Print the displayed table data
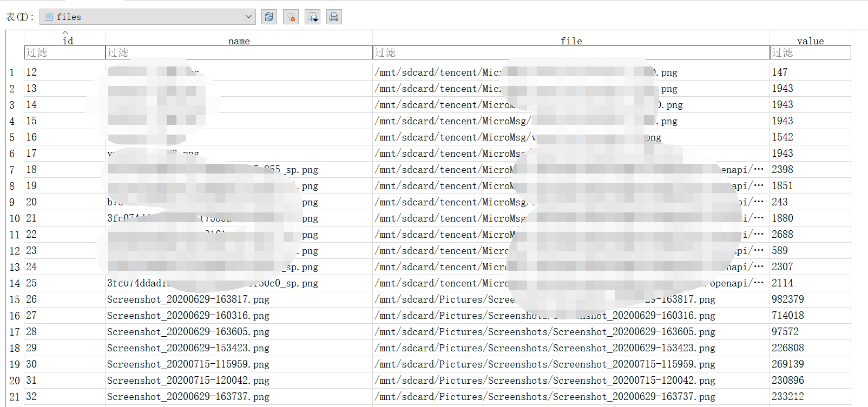The height and width of the screenshot is (407, 868). point(334,17)
